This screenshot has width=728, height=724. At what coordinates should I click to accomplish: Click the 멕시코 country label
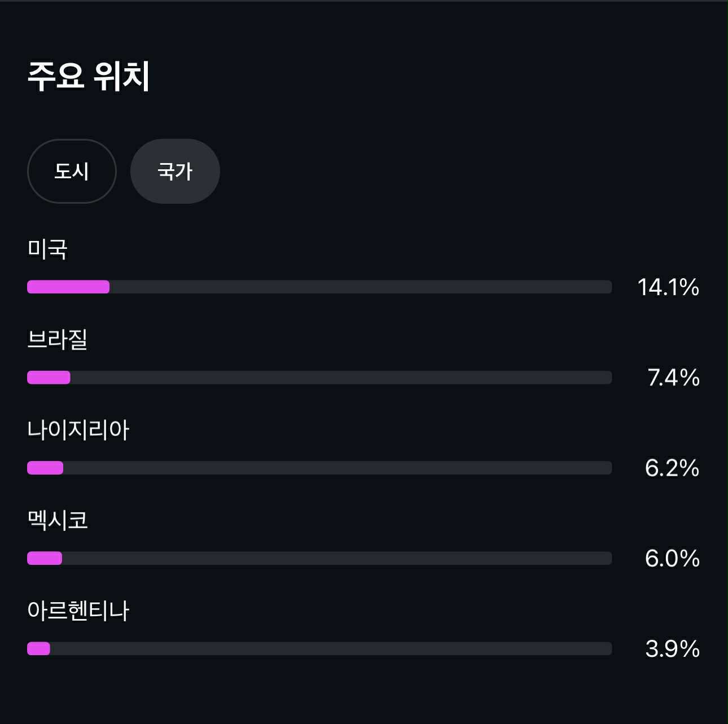click(58, 520)
